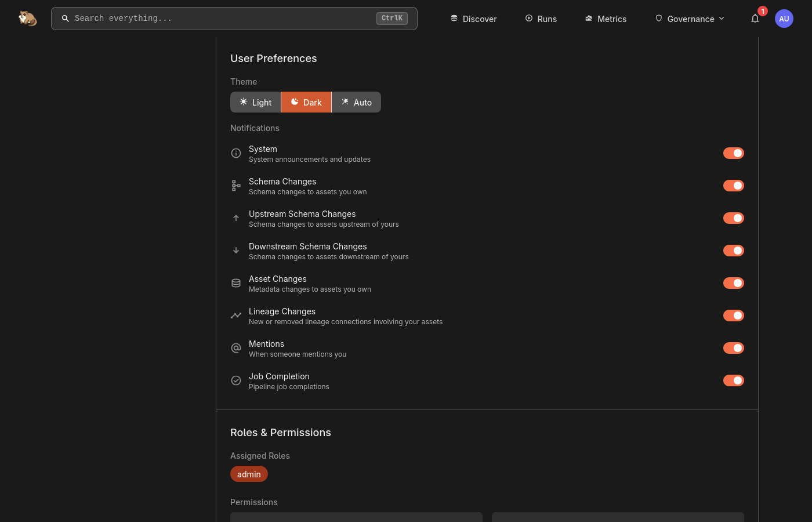
Task: Click the Mentions at-sign icon
Action: [236, 348]
